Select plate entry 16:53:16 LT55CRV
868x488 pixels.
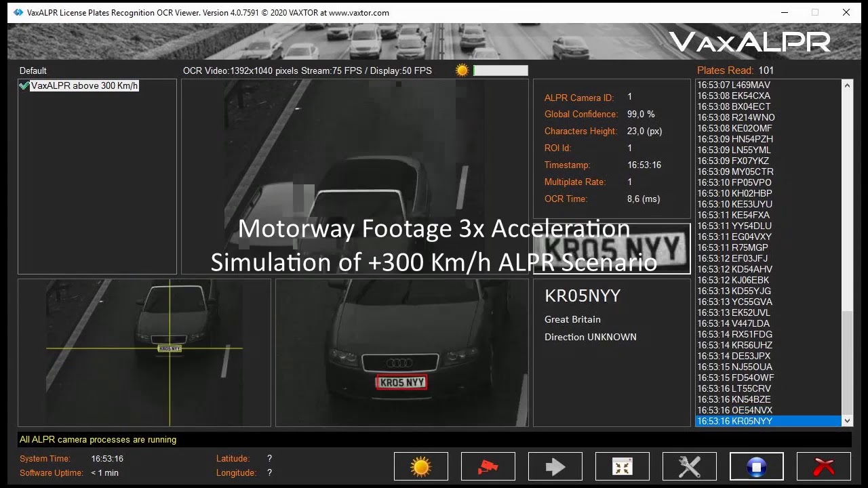coord(769,388)
